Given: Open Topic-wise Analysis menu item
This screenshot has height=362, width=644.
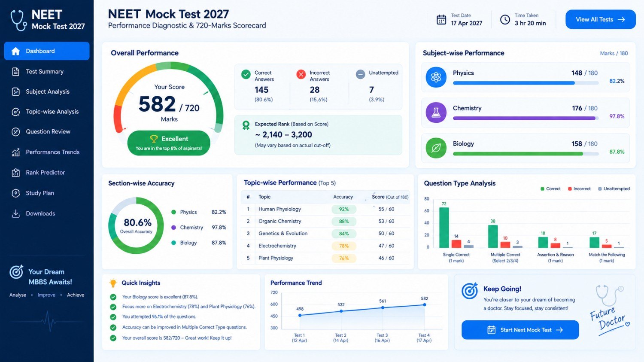Looking at the screenshot, I should point(47,112).
